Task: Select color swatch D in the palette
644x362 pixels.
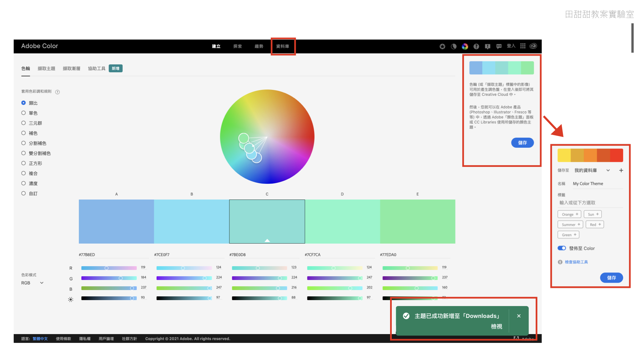Action: 342,221
